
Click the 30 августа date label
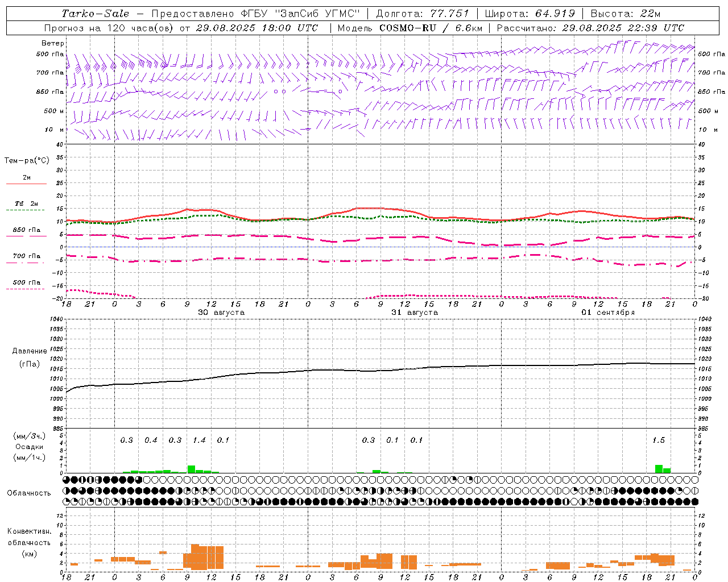point(221,312)
